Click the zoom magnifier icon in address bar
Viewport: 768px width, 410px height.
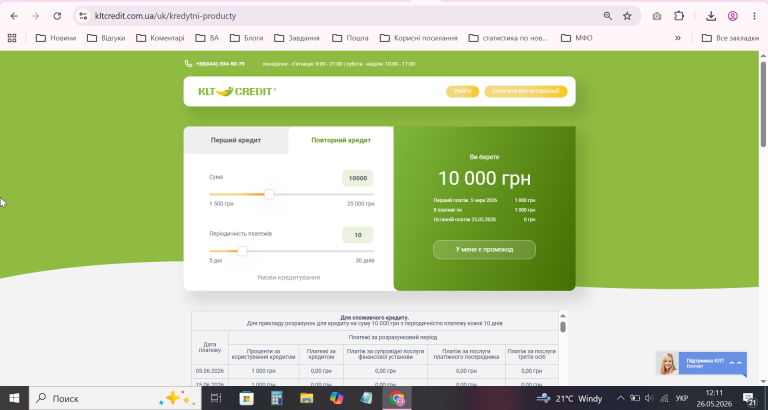608,16
